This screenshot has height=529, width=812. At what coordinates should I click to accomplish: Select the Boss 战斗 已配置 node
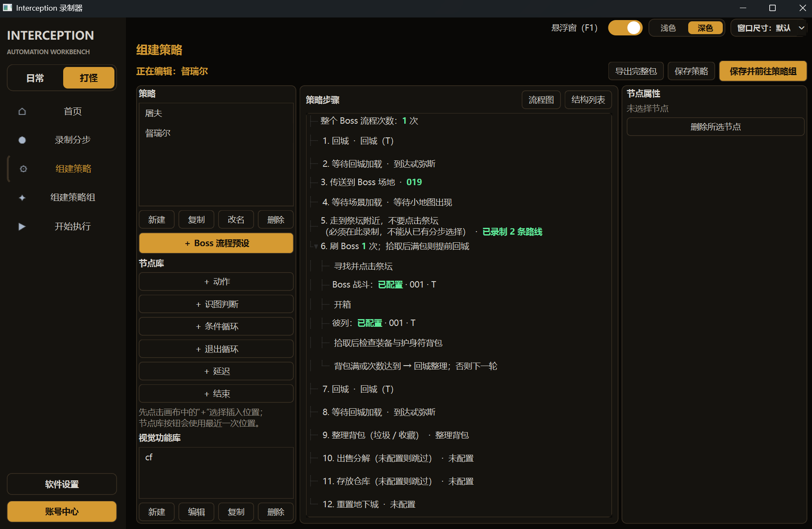[x=384, y=285]
